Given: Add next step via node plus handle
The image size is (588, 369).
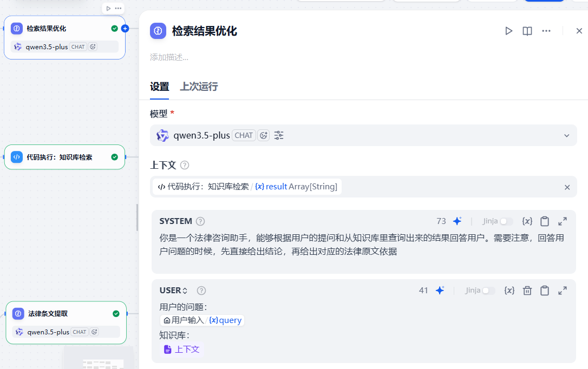Looking at the screenshot, I should (x=125, y=29).
